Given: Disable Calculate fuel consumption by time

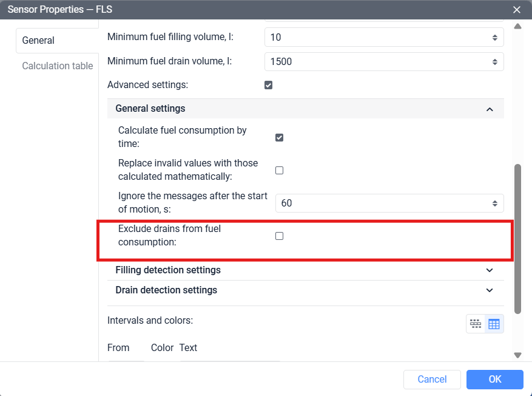Looking at the screenshot, I should click(x=279, y=137).
